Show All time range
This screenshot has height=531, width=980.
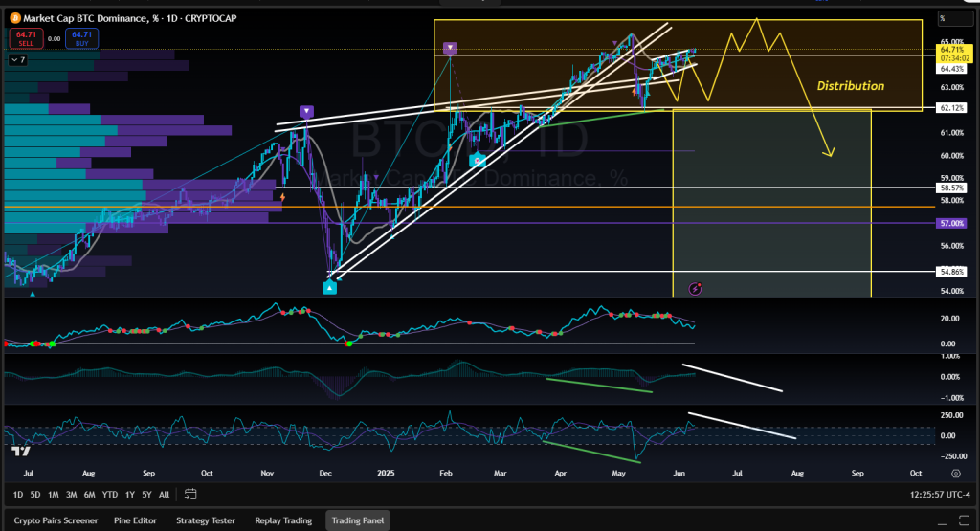coord(164,494)
